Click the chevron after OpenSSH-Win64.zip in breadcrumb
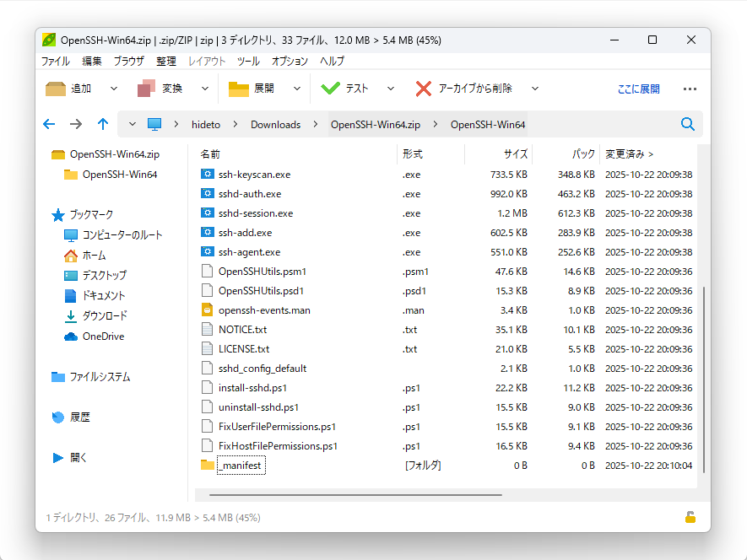 [x=436, y=124]
